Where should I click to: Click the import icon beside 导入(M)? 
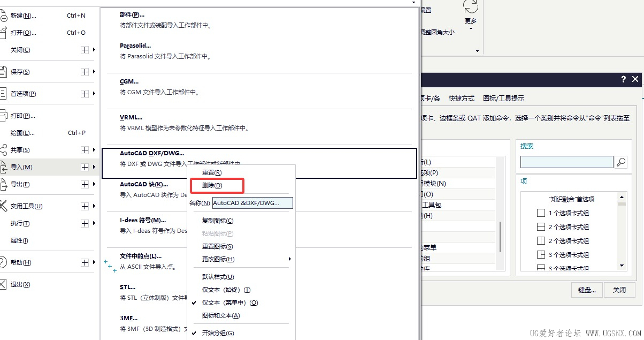[x=3, y=167]
